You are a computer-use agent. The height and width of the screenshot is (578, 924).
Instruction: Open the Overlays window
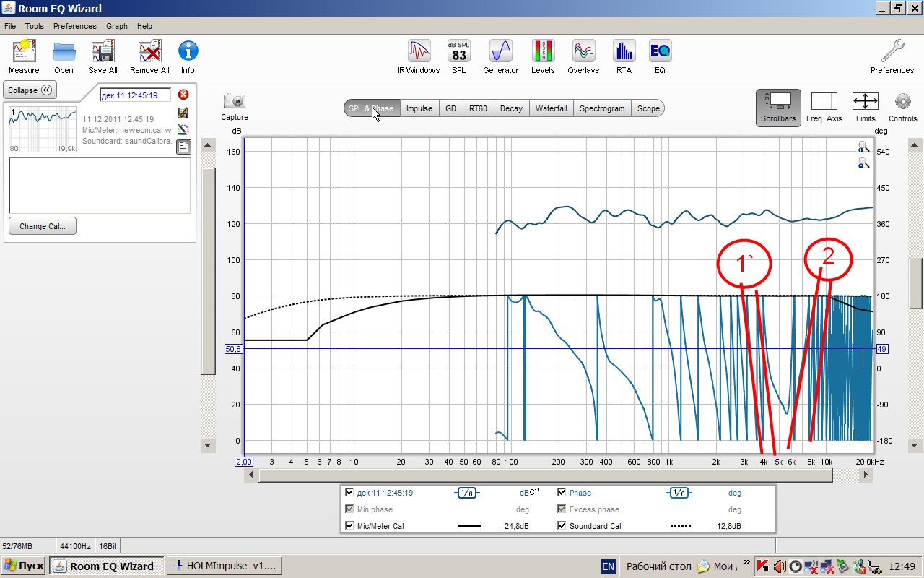click(x=583, y=56)
